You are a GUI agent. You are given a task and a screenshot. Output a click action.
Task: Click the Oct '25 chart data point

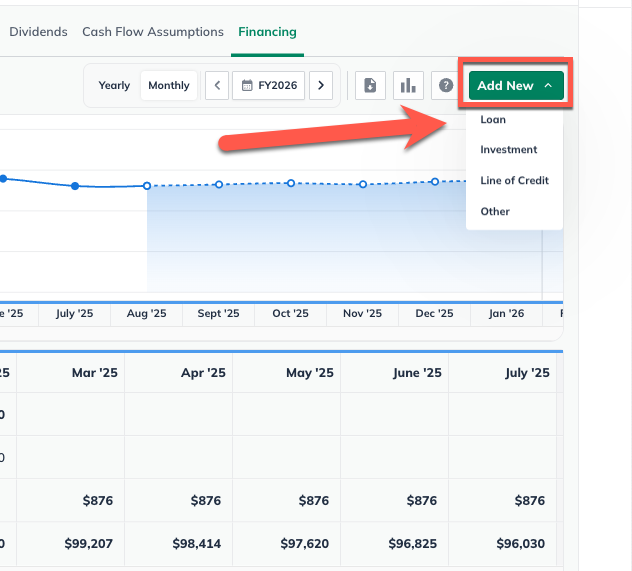click(291, 183)
